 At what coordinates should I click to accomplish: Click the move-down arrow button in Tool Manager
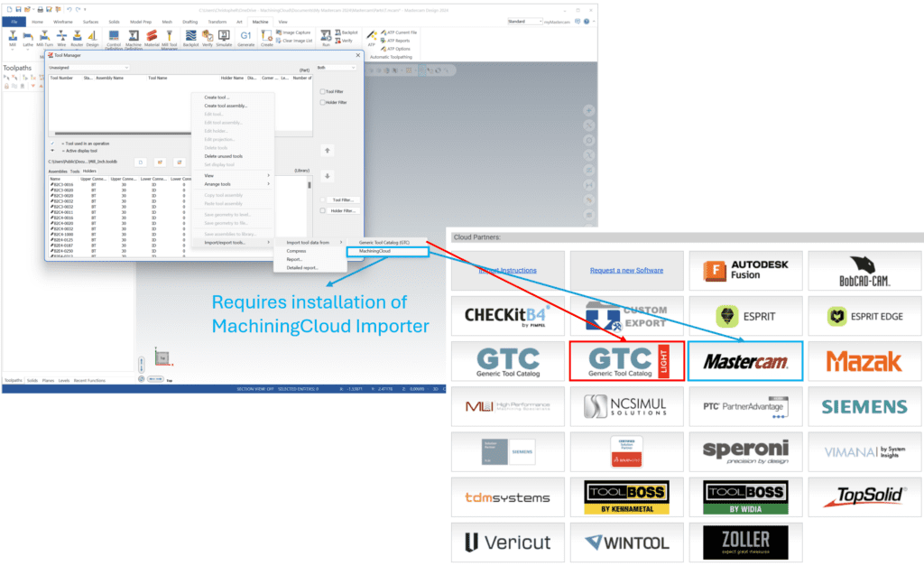click(x=328, y=176)
